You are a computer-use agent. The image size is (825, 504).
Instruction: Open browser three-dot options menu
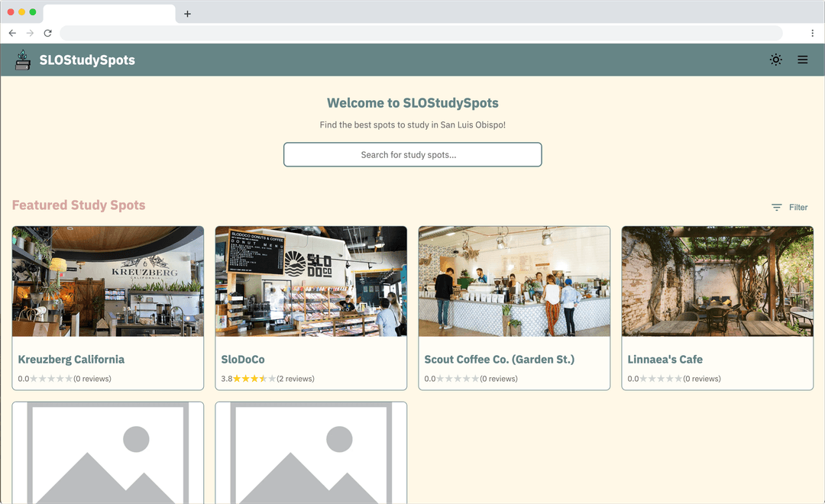(812, 33)
